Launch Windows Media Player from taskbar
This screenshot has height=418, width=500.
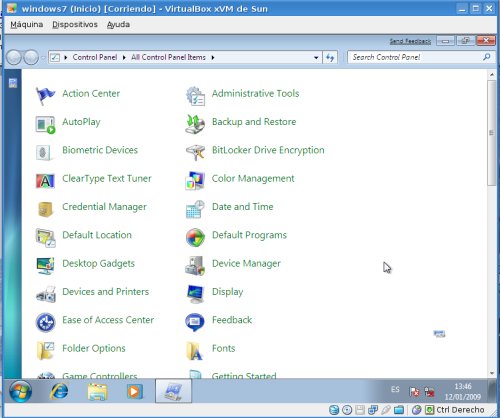point(135,391)
